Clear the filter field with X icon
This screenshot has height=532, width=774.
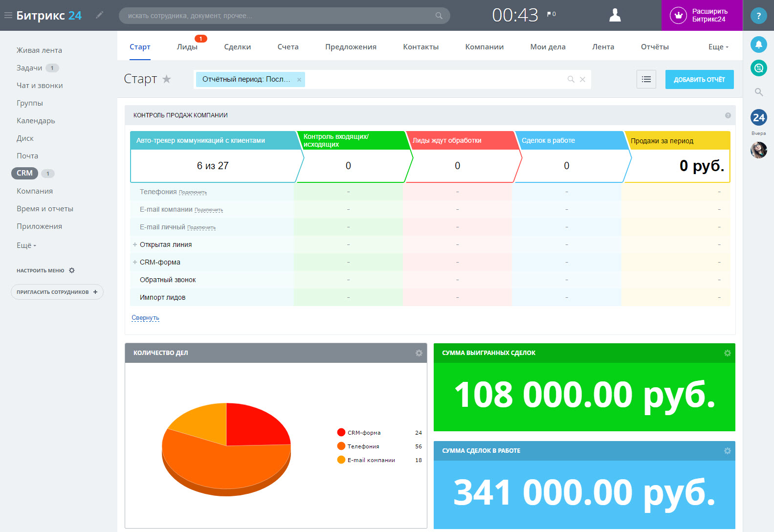click(x=582, y=79)
